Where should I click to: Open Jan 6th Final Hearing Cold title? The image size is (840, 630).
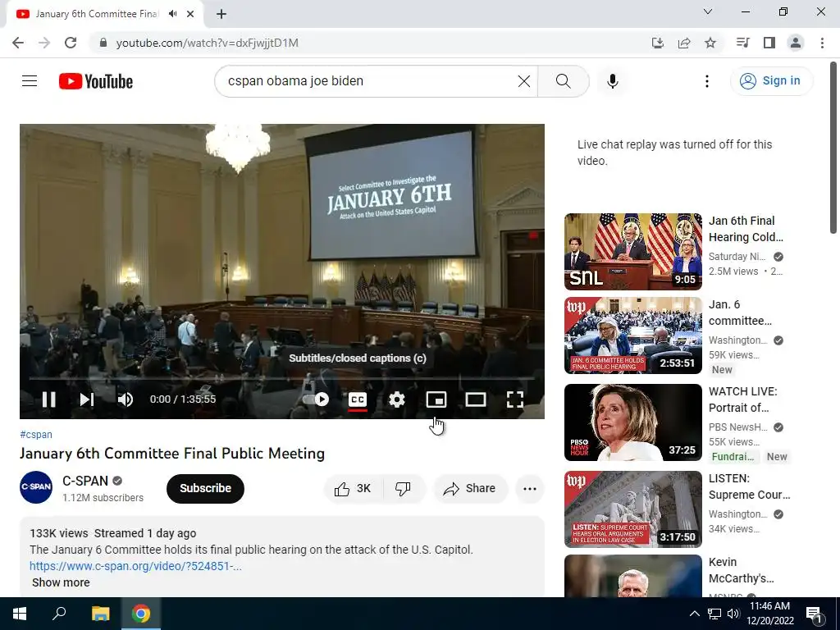click(746, 229)
